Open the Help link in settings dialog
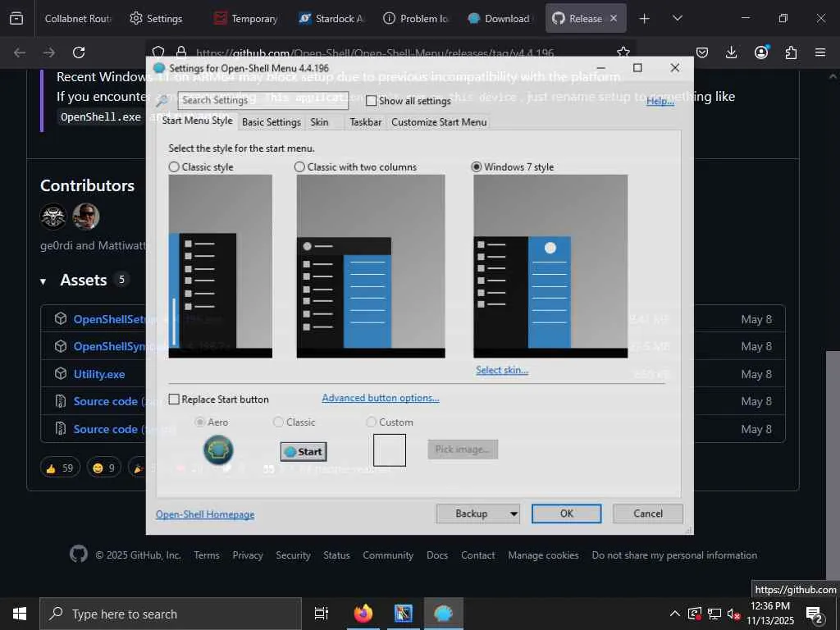840x630 pixels. [x=660, y=101]
